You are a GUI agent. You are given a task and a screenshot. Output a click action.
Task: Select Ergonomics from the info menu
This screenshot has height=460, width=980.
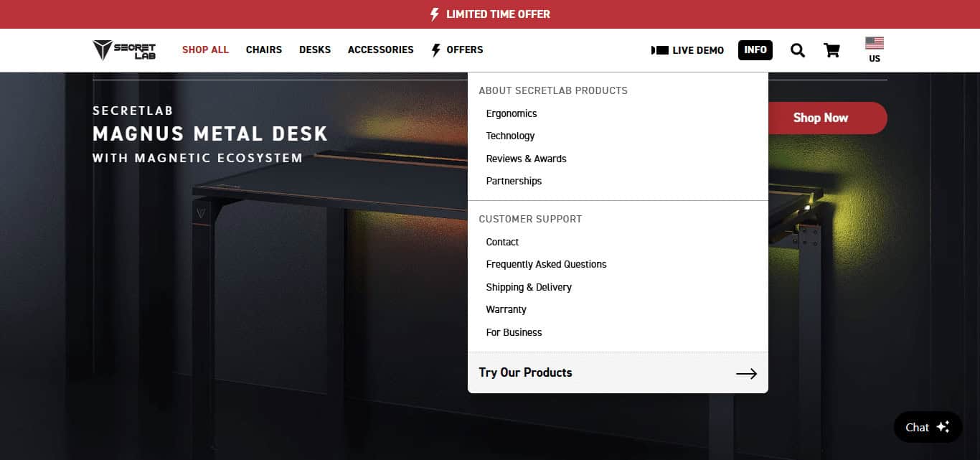(512, 113)
